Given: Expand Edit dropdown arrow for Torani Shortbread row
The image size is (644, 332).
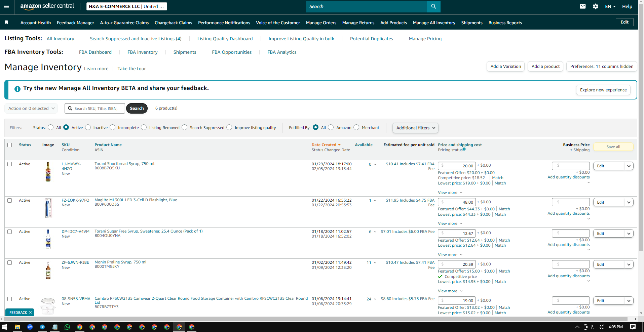Looking at the screenshot, I should 629,166.
